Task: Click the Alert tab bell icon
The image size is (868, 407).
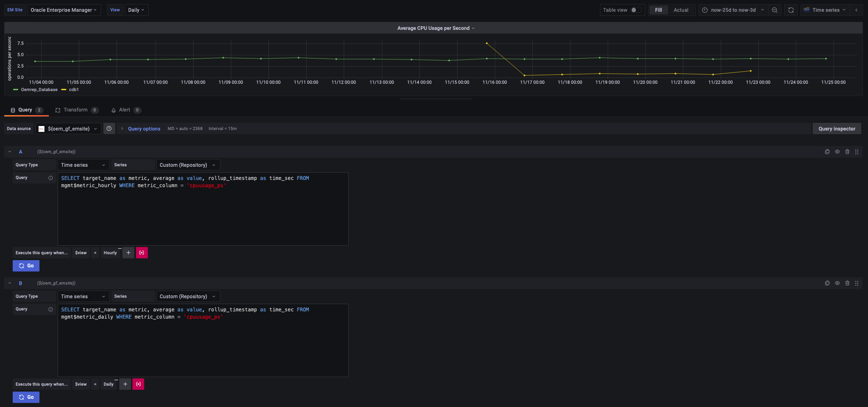Action: coord(113,110)
